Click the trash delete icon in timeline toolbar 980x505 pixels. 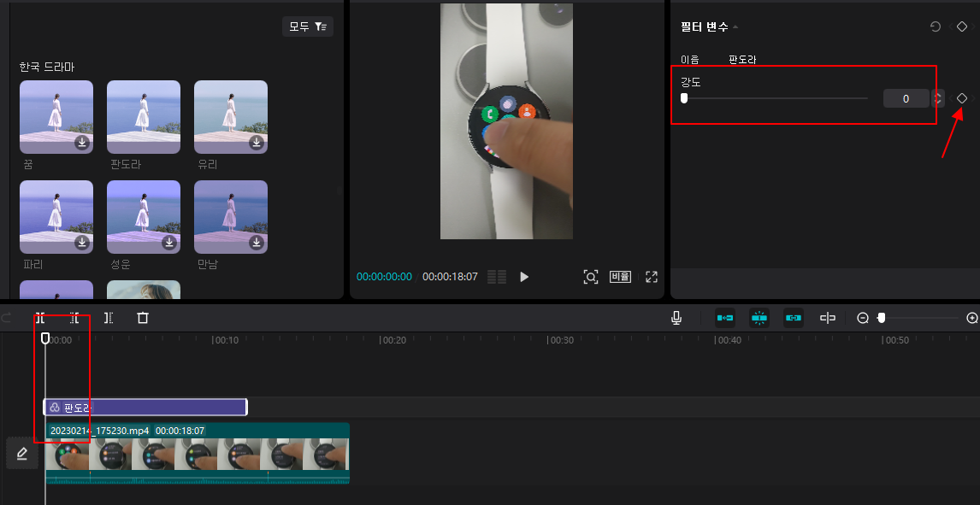click(x=143, y=319)
